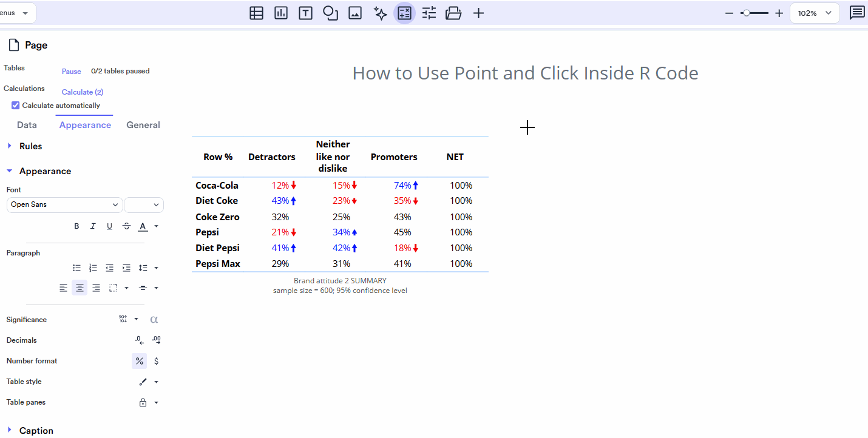Select the Coke Zero row label
The width and height of the screenshot is (868, 438).
click(217, 217)
